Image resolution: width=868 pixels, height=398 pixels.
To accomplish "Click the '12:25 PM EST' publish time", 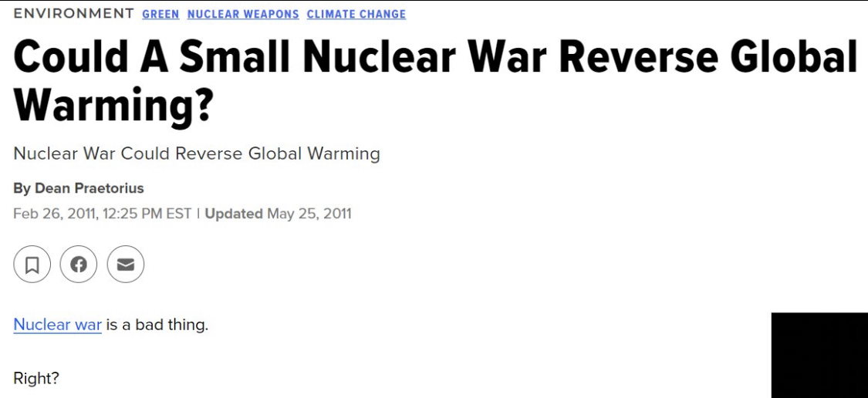I will point(147,214).
